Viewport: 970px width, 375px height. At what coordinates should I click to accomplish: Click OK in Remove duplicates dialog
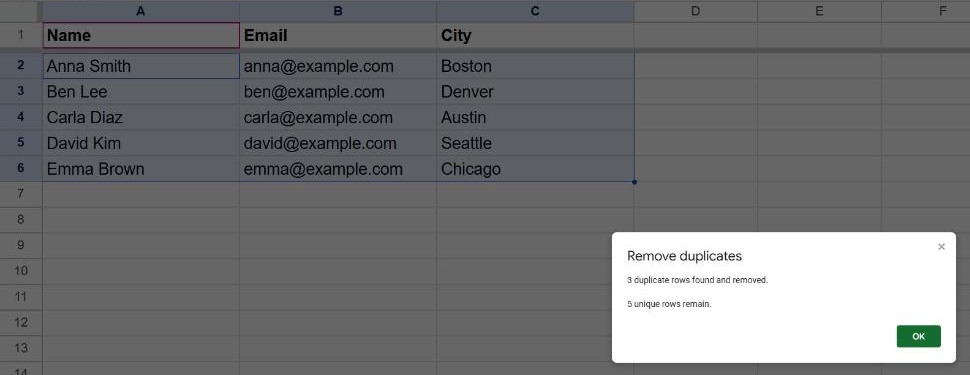pyautogui.click(x=919, y=336)
